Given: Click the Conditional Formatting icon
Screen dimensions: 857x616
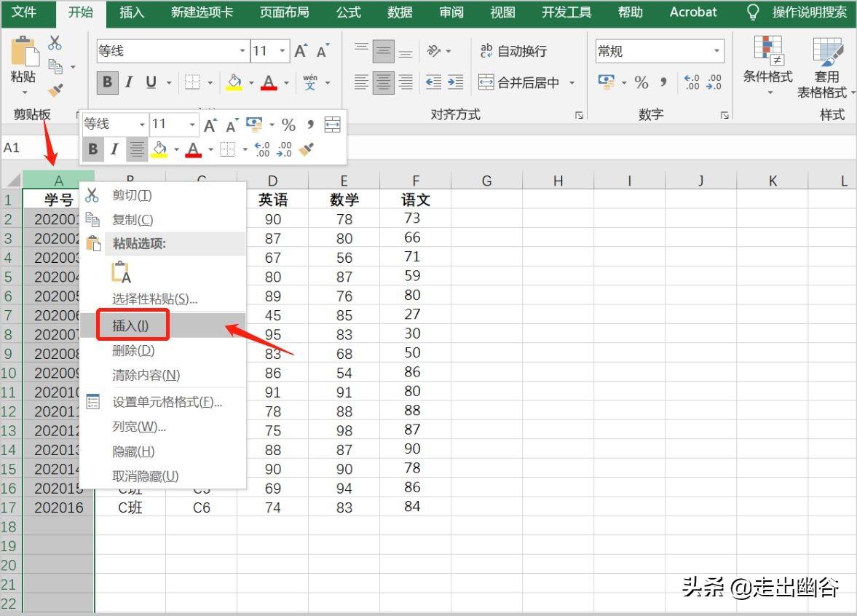Looking at the screenshot, I should coord(767,52).
